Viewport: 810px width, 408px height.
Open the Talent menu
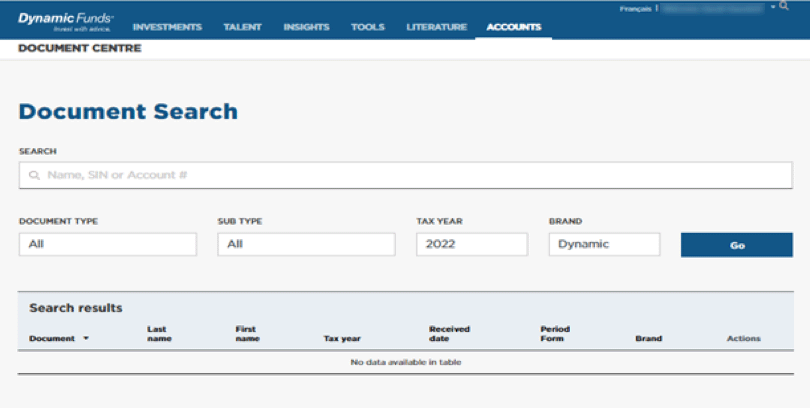pyautogui.click(x=243, y=27)
